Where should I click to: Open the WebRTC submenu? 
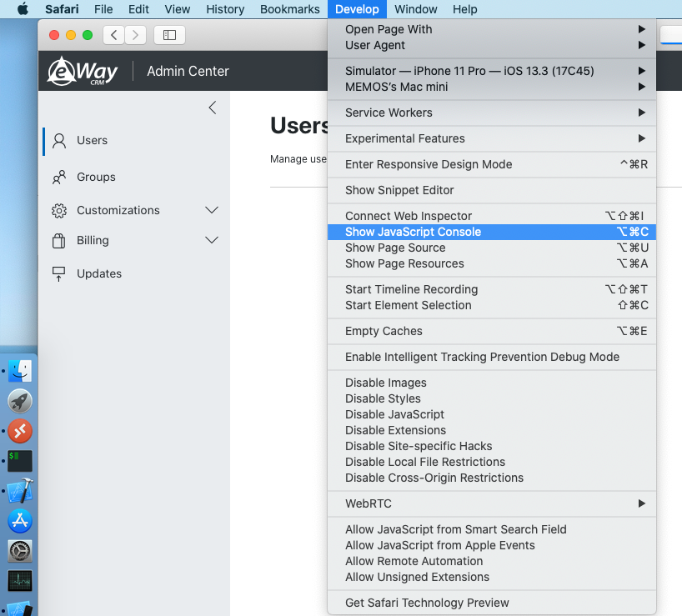point(492,503)
